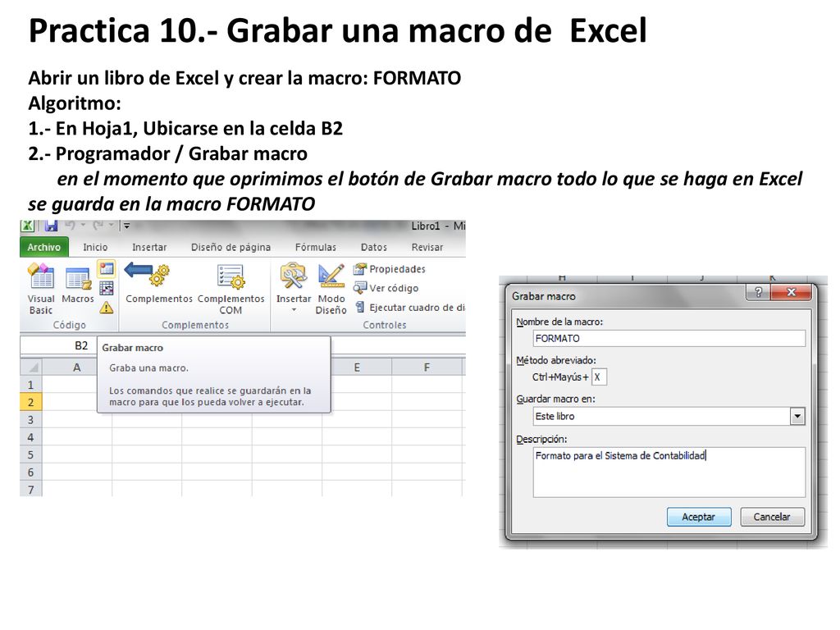Open the Archivo tab
The width and height of the screenshot is (840, 630).
tap(44, 247)
